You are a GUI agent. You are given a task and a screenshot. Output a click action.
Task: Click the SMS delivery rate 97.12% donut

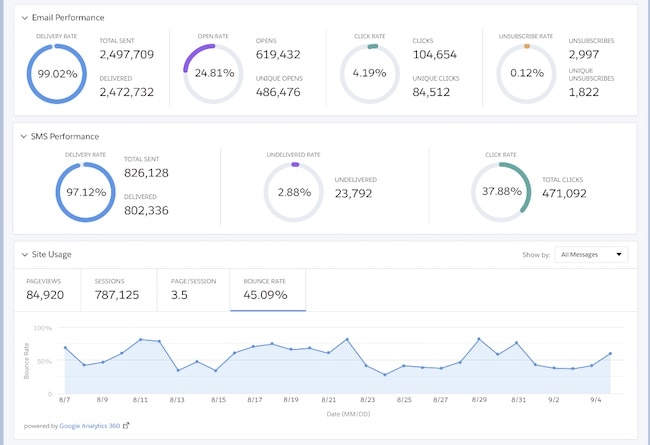(87, 191)
